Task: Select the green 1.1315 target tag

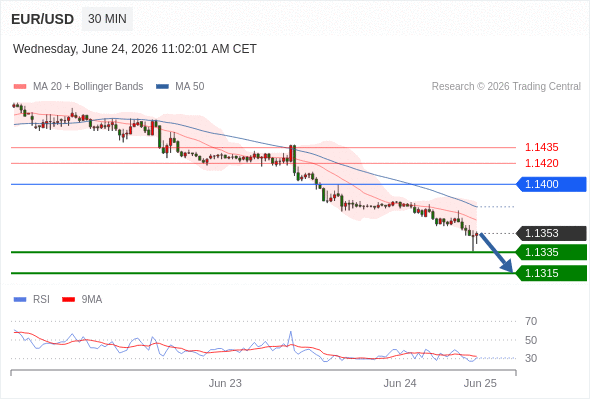Action: point(551,273)
